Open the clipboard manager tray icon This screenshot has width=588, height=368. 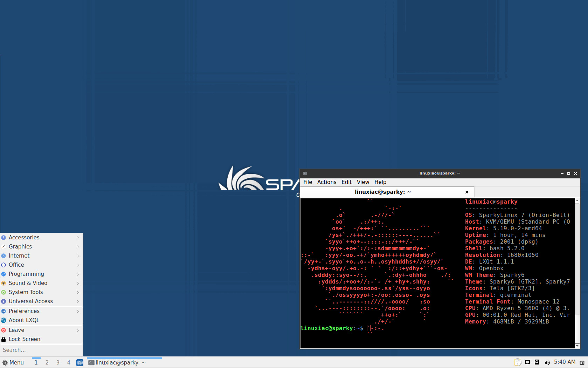(518, 362)
